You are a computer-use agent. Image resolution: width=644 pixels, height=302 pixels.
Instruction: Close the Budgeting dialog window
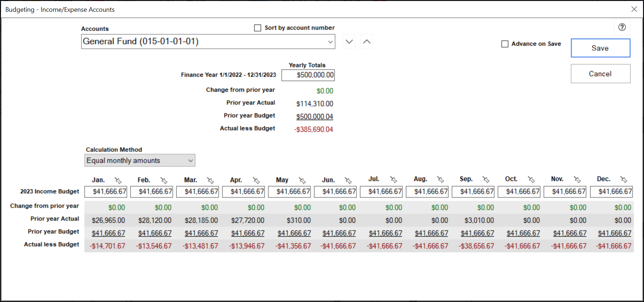click(x=634, y=9)
